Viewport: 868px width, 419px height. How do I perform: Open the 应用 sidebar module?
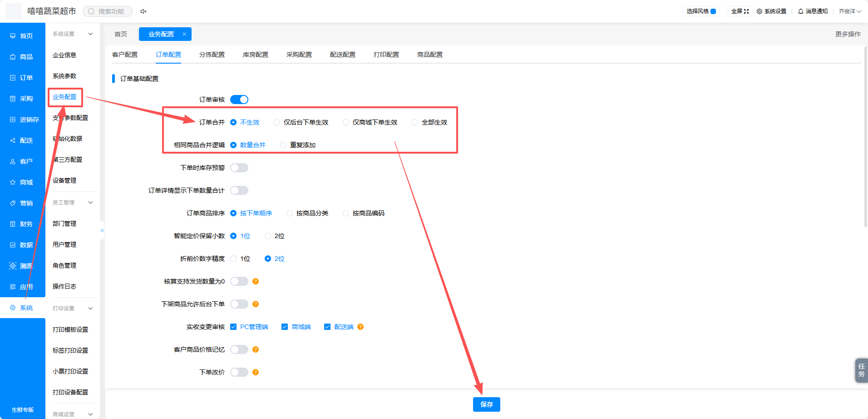(22, 287)
